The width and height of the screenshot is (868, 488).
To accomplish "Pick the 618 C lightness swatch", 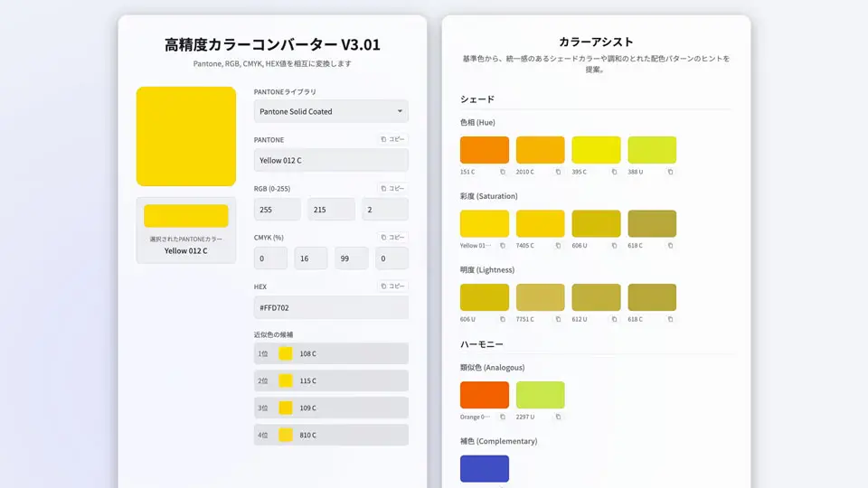I will (652, 297).
